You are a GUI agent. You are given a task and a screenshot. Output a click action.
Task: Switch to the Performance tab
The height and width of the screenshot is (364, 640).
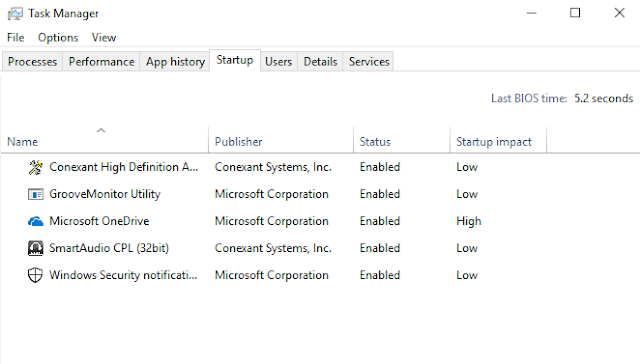point(101,62)
